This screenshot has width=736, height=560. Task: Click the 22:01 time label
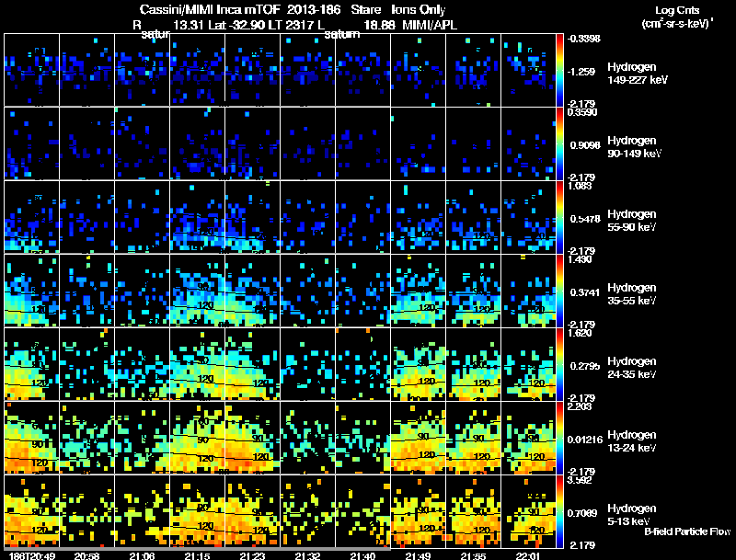(x=528, y=555)
